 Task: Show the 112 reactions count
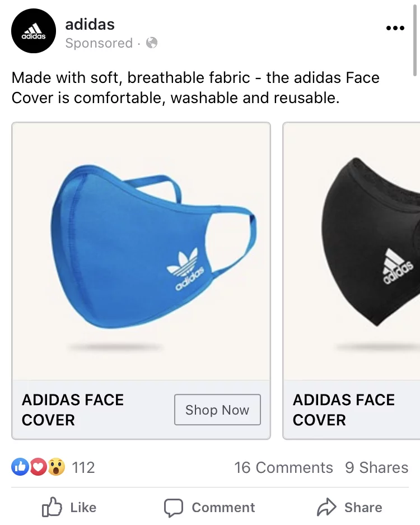click(83, 468)
